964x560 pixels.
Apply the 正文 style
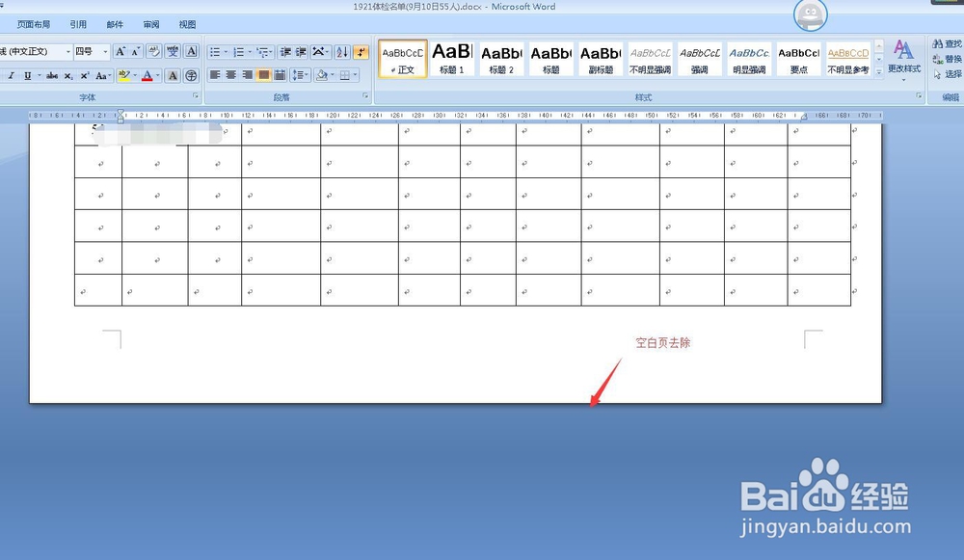pyautogui.click(x=403, y=59)
